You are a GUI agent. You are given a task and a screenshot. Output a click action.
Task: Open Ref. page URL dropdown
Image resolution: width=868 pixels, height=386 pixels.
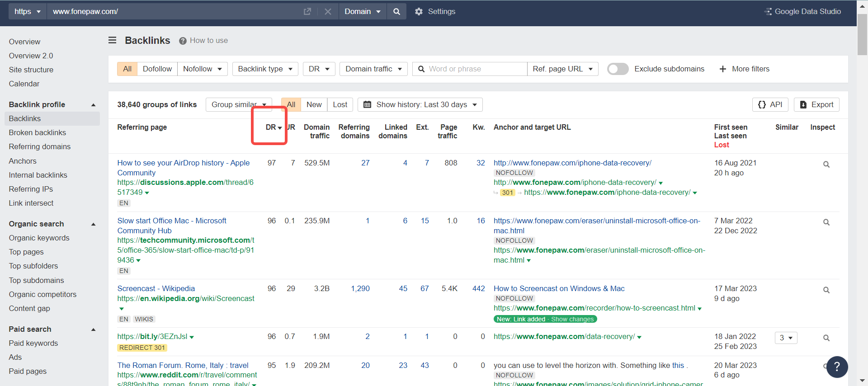point(562,69)
